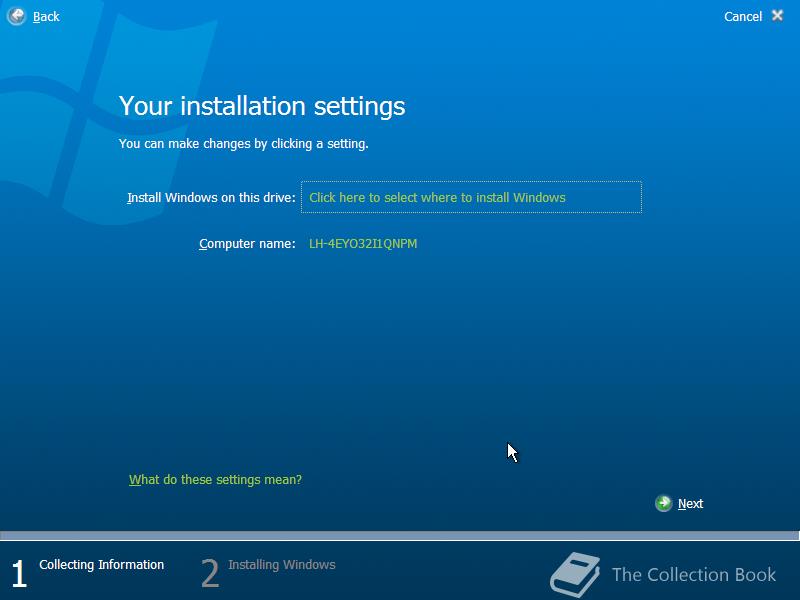
Task: Click the setup progress bar
Action: 400,535
